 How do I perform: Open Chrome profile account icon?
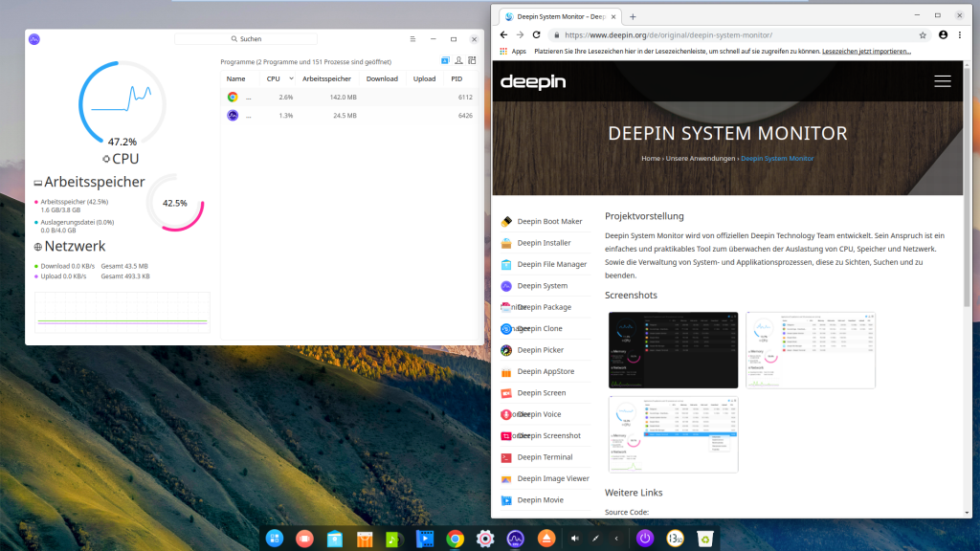[943, 34]
